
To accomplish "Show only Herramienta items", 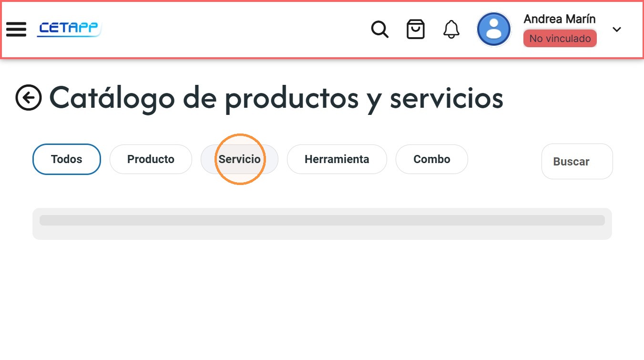I will (x=337, y=159).
